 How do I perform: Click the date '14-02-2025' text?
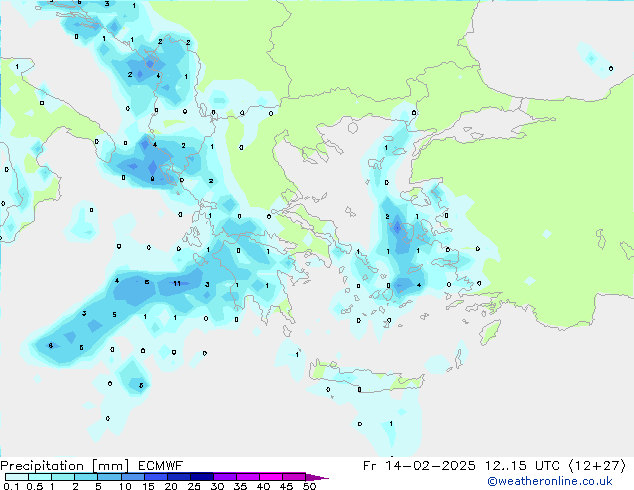[x=430, y=466]
